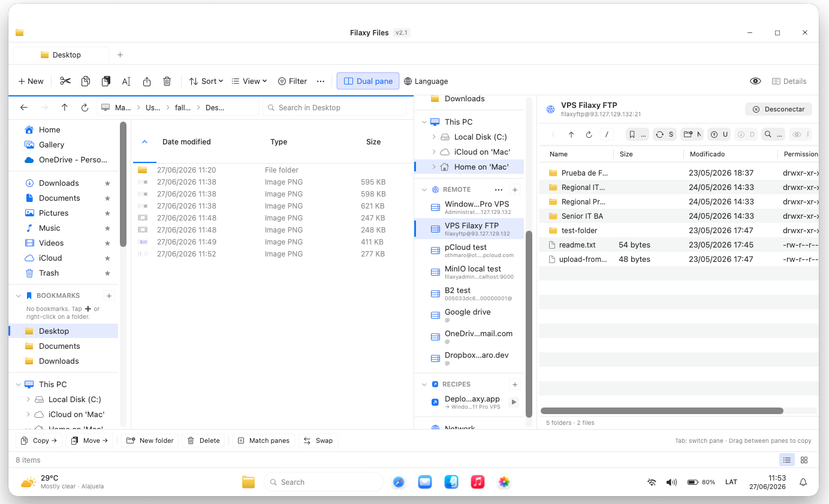This screenshot has width=829, height=504.
Task: Click the horizontal scrollbar in FTP pane
Action: (662, 411)
